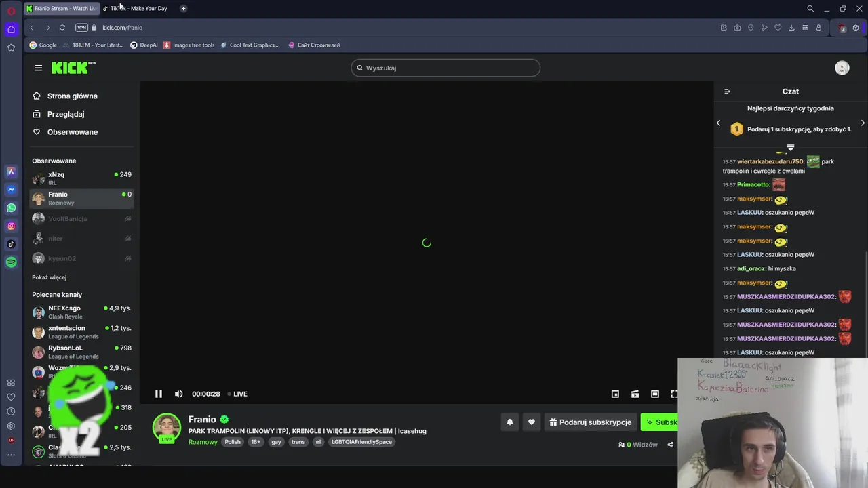Mute the stream volume
Viewport: 868px width, 488px height.
[x=178, y=394]
